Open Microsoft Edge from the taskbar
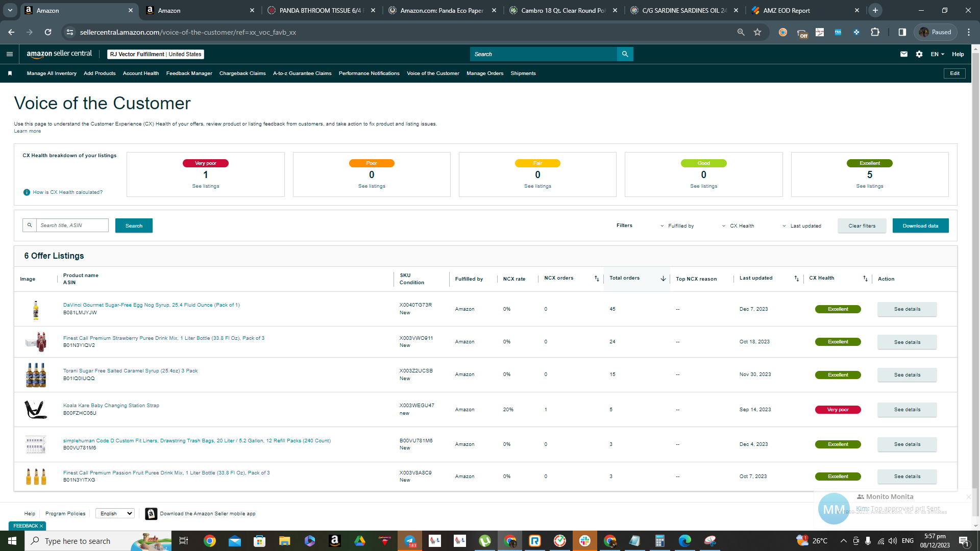980x551 pixels. point(685,541)
